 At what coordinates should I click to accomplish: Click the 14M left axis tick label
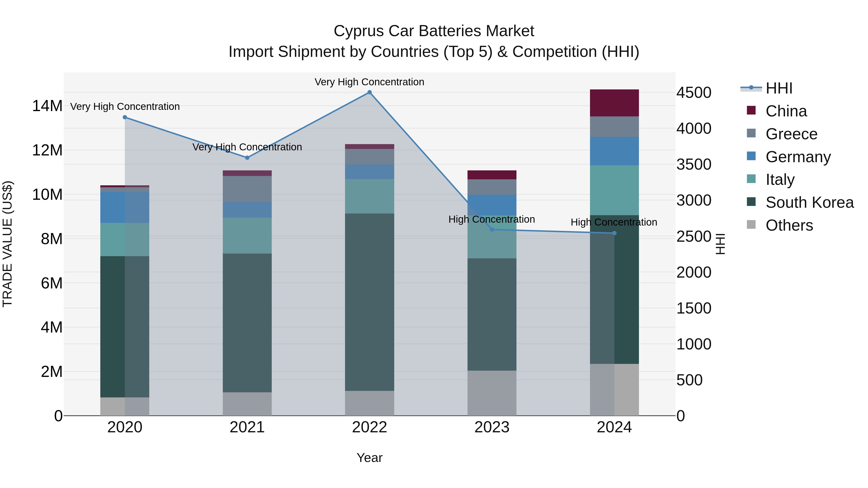[47, 106]
